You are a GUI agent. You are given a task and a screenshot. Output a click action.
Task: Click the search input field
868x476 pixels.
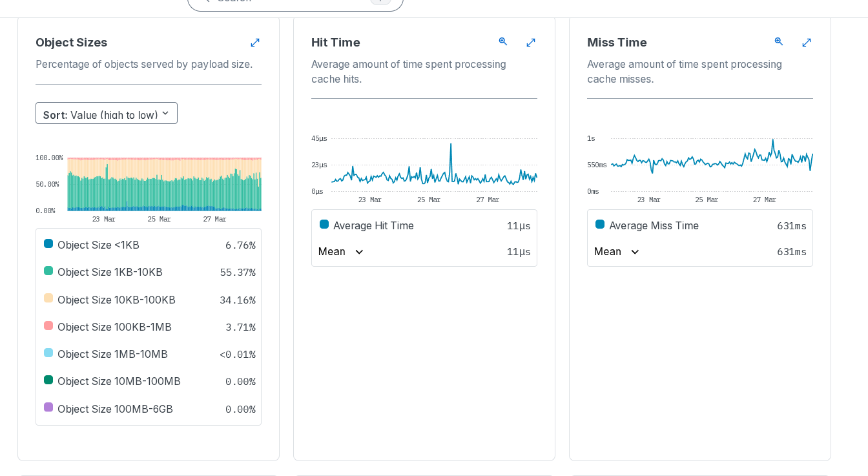coord(291,2)
